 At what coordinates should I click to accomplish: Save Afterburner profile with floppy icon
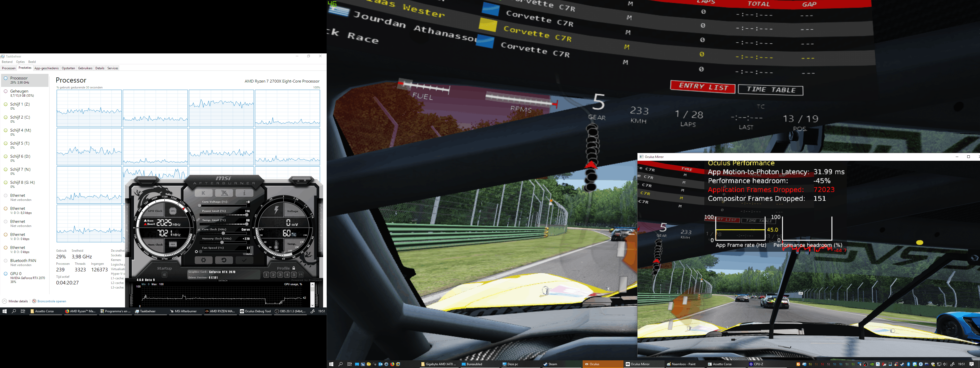point(301,275)
